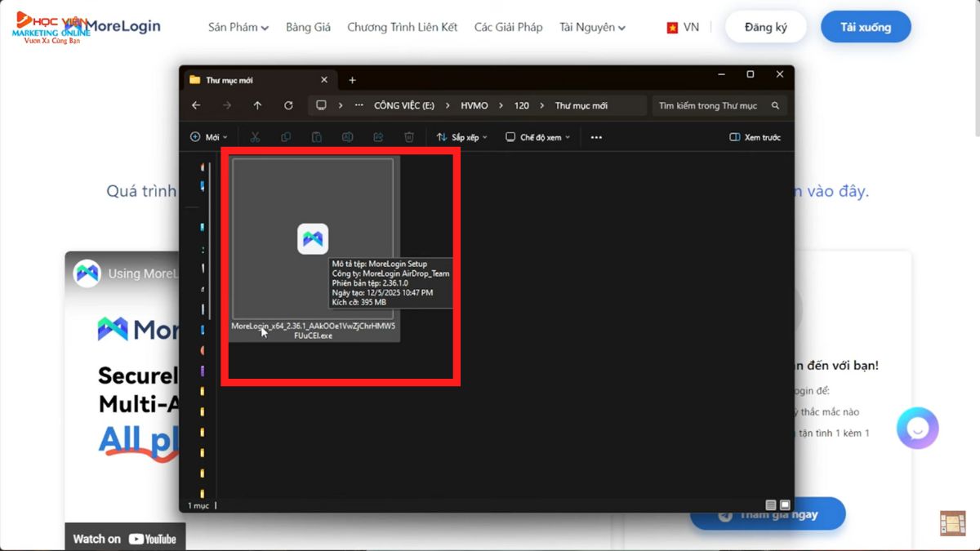Click the Thư mục mới breadcrumb
This screenshot has width=980, height=551.
point(581,105)
